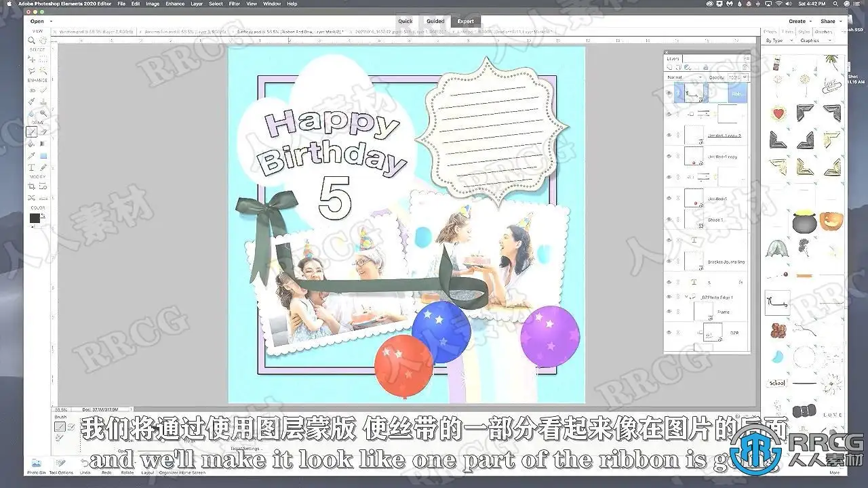Image resolution: width=868 pixels, height=488 pixels.
Task: Hide the Bracket Journaling layer
Action: [x=669, y=261]
